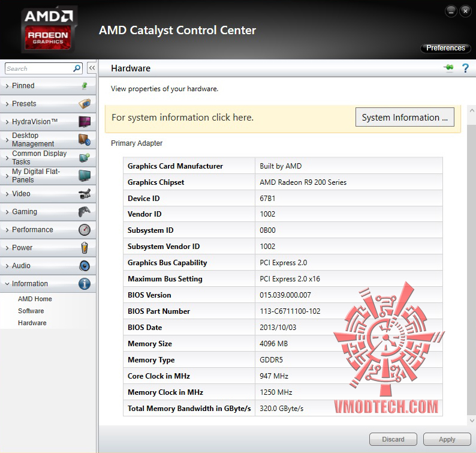Expand the Common Display Tasks chevron
The image size is (476, 453).
pos(7,158)
